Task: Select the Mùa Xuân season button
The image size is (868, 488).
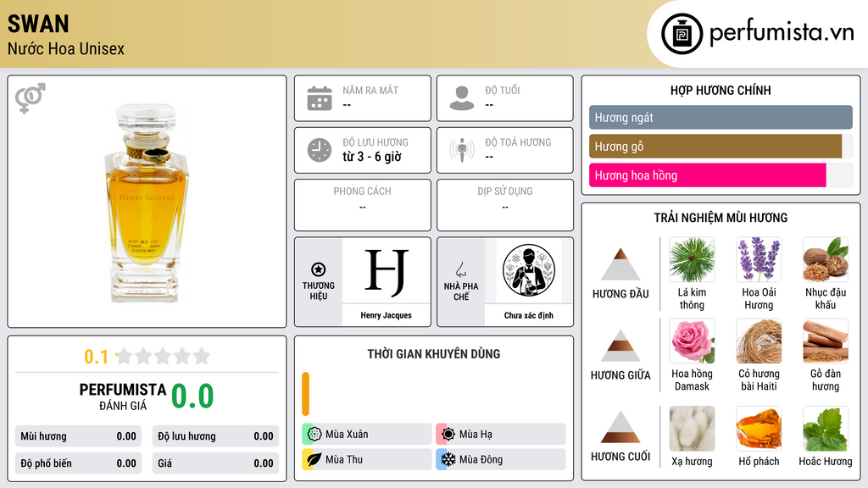Action: (x=367, y=435)
